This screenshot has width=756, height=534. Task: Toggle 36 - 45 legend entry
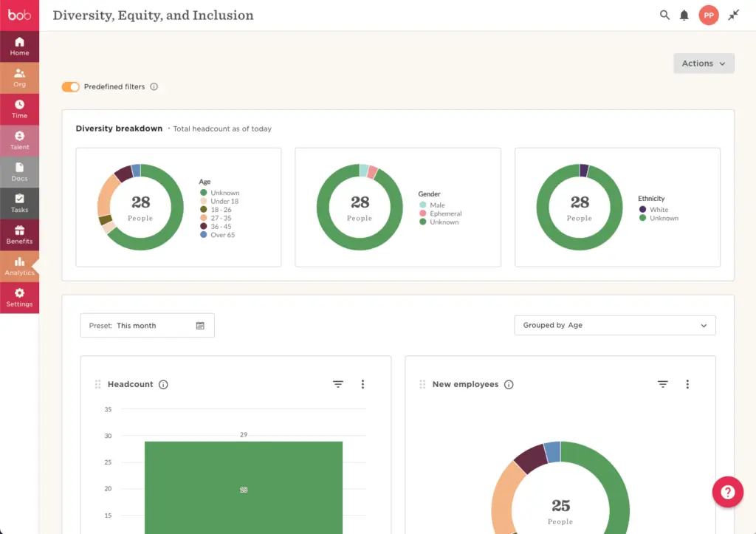(216, 226)
